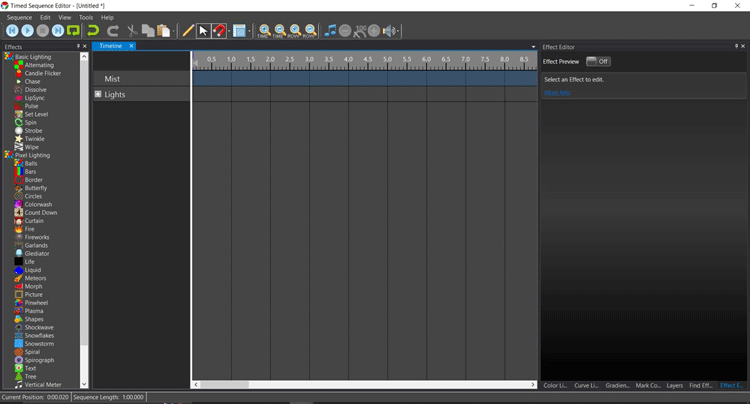Select the Chase effect
Viewport: 750px width, 404px height.
[33, 81]
